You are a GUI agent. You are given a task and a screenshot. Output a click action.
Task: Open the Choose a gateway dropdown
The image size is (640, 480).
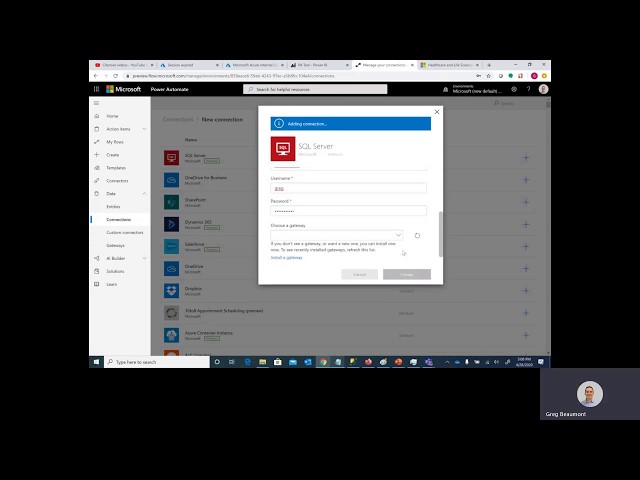pyautogui.click(x=337, y=235)
